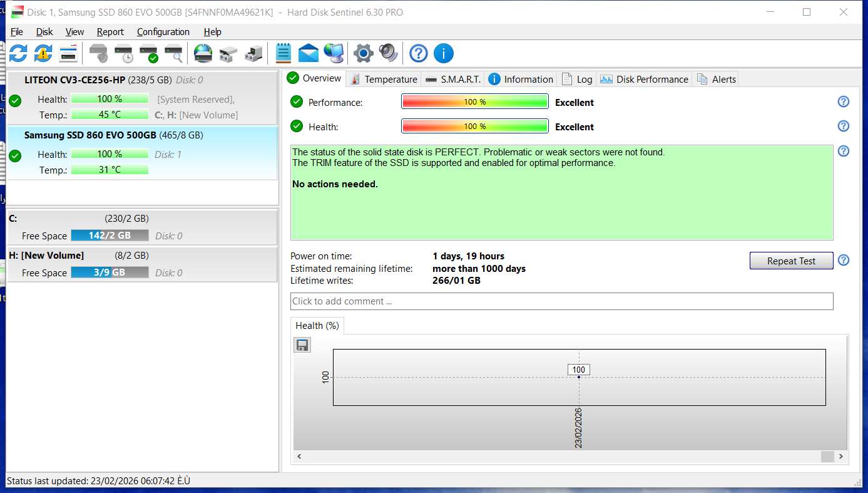Save health graph using floppy disk icon
The height and width of the screenshot is (493, 868).
pos(303,345)
